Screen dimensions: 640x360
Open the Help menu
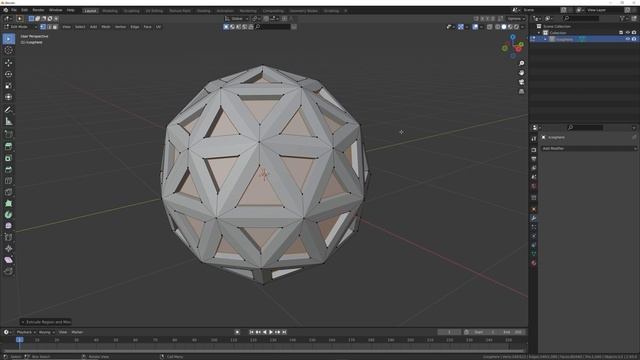click(71, 10)
